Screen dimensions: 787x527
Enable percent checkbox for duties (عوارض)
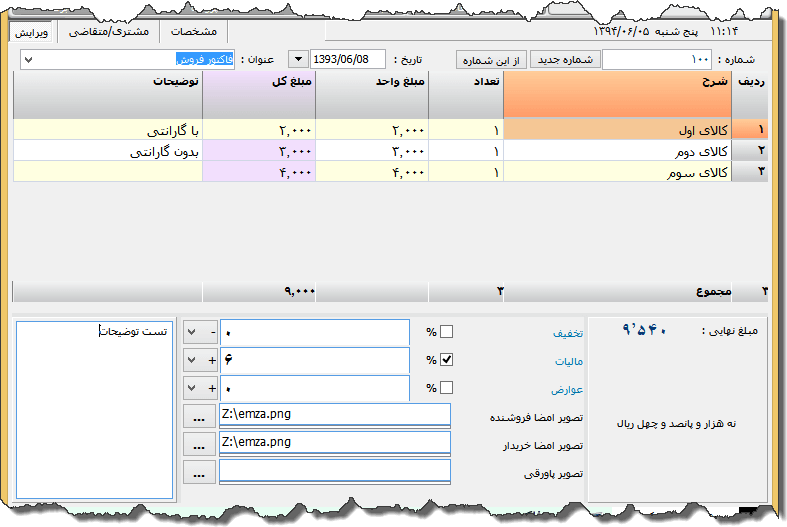(447, 388)
